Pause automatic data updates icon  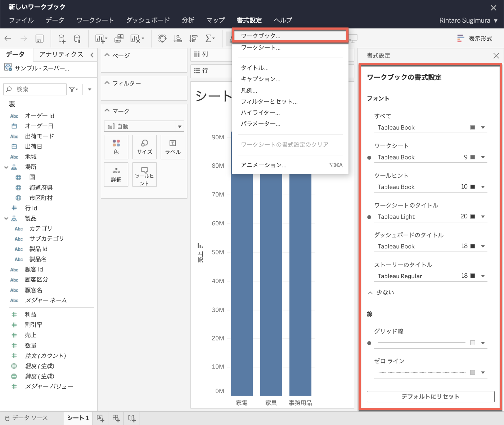(x=77, y=39)
